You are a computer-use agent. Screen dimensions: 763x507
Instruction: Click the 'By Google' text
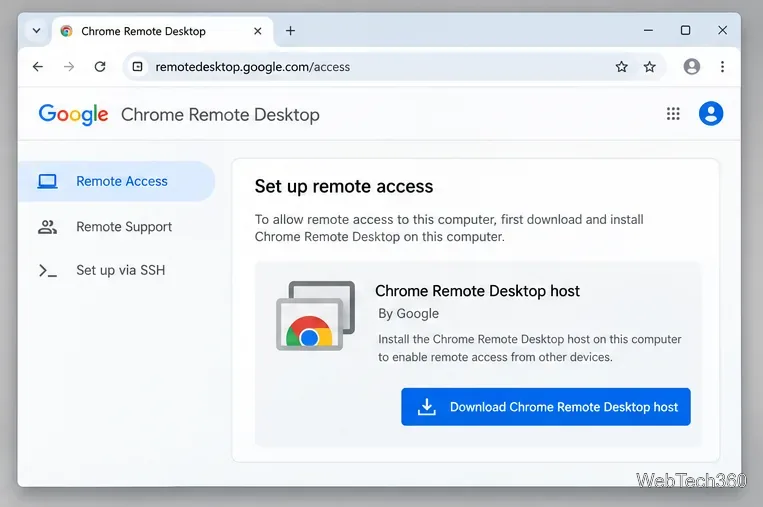[409, 314]
